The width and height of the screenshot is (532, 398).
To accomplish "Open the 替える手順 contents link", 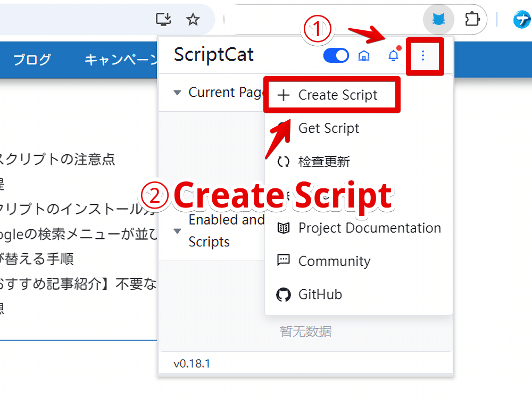I will click(x=37, y=259).
